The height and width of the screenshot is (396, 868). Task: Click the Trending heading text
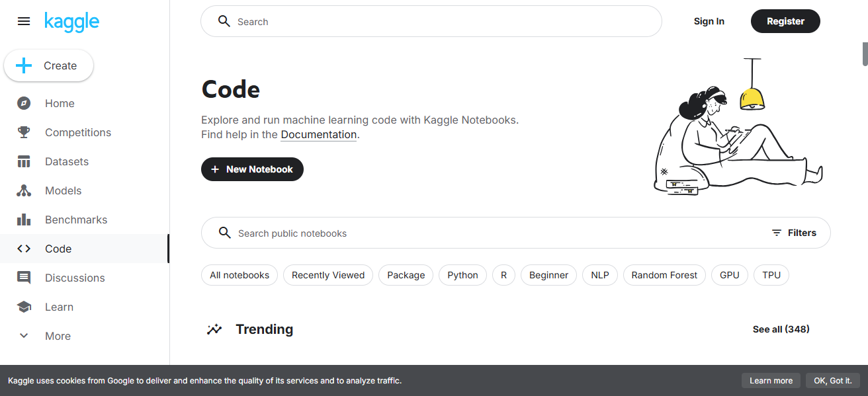[x=265, y=329]
